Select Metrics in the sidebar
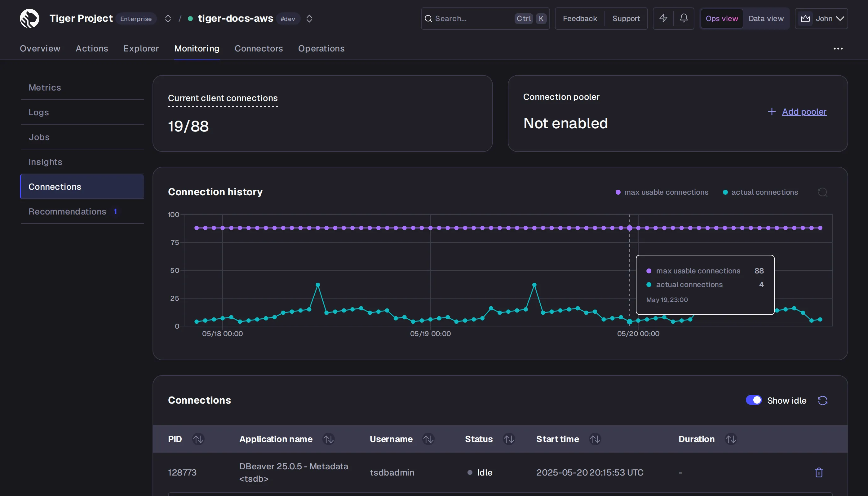This screenshot has height=496, width=868. [82, 87]
